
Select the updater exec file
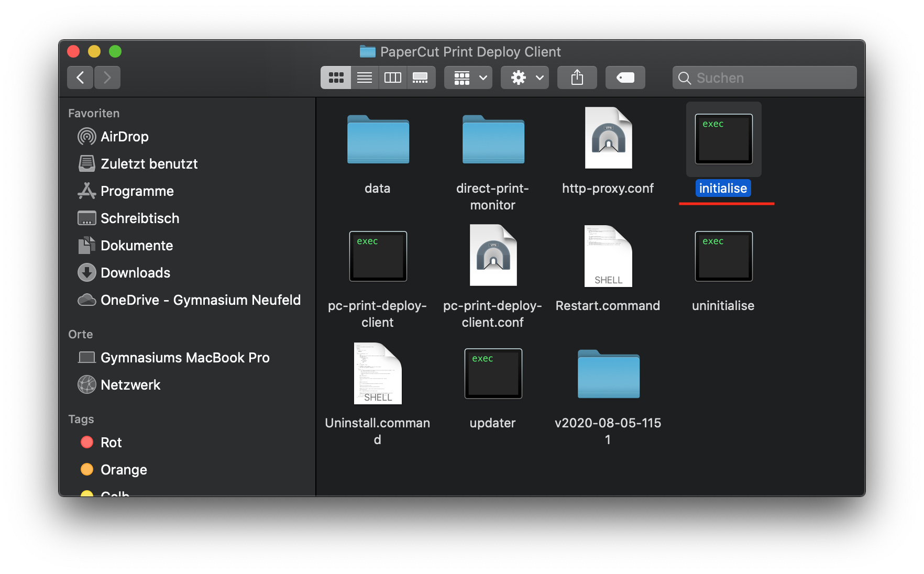tap(493, 374)
